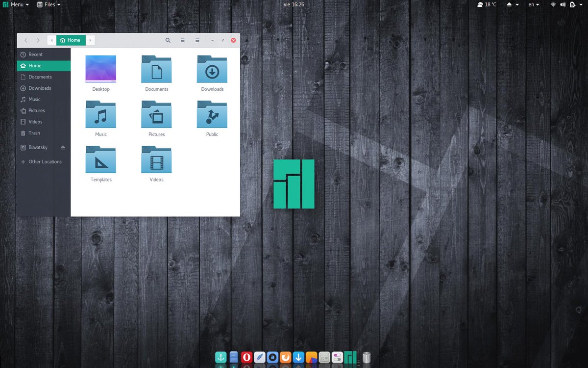Click the Public folder label
This screenshot has width=588, height=368.
point(212,134)
